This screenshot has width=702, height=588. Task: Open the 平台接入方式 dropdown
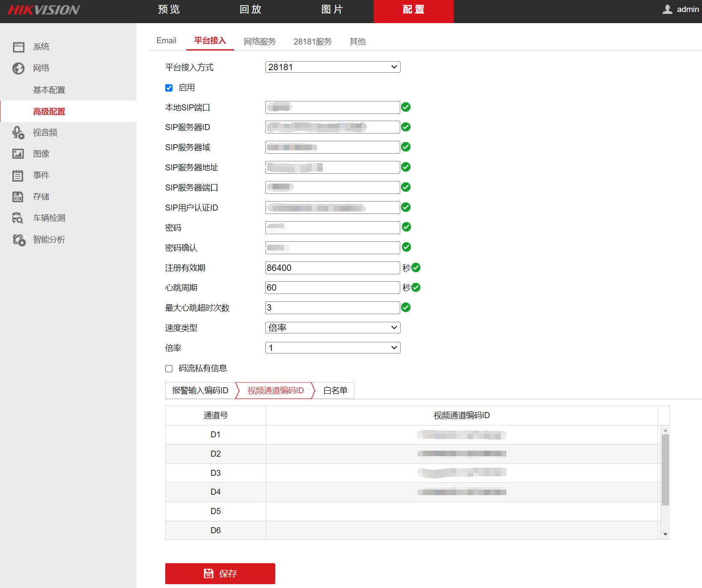(333, 67)
